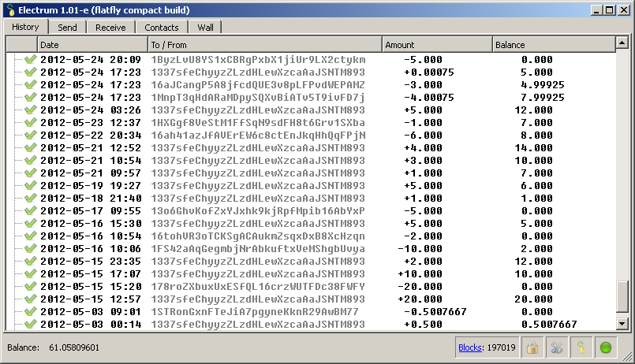Viewport: 635px width, 364px height.
Task: Click balance value 0.5007667
Action: pyautogui.click(x=549, y=325)
